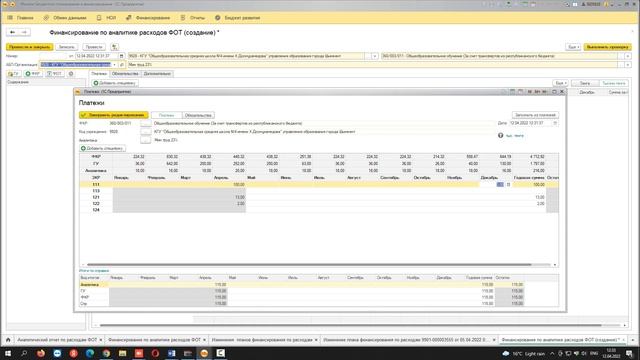The width and height of the screenshot is (640, 360).
Task: Click the тыс. тенге link
Action: coord(515,136)
